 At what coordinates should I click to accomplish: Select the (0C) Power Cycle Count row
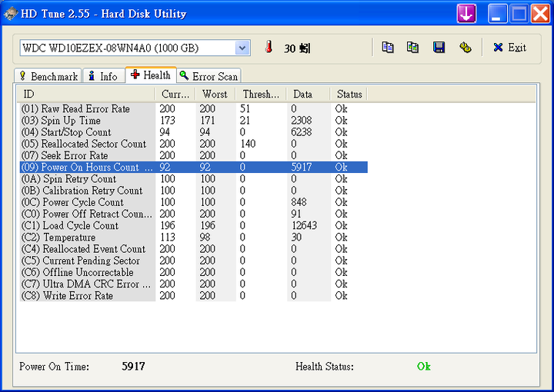[194, 202]
